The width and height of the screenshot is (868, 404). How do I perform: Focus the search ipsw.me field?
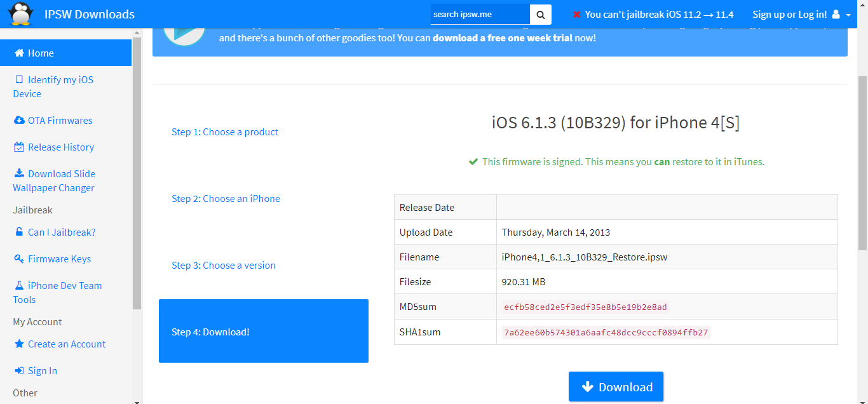click(x=480, y=14)
